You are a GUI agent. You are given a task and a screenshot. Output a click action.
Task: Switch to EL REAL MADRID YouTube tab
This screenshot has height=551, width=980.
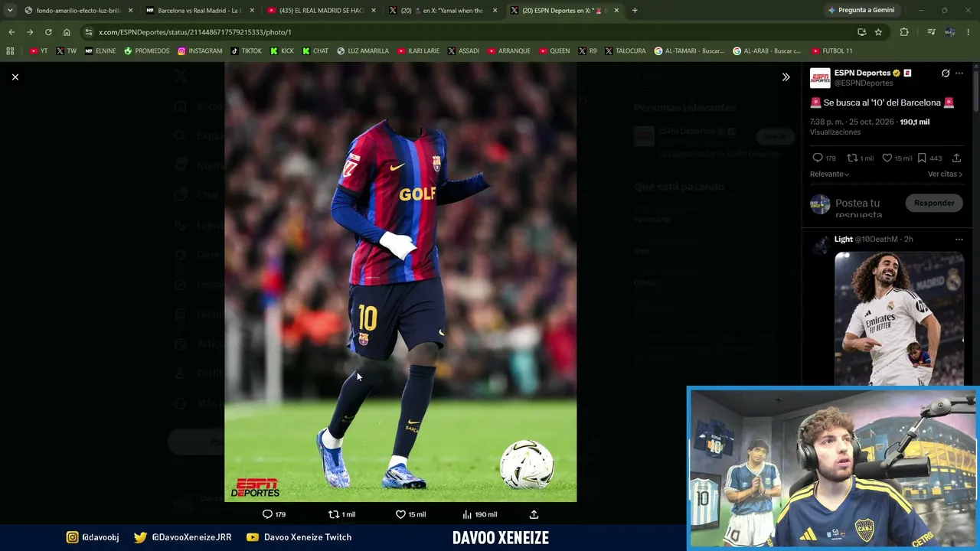pos(321,11)
